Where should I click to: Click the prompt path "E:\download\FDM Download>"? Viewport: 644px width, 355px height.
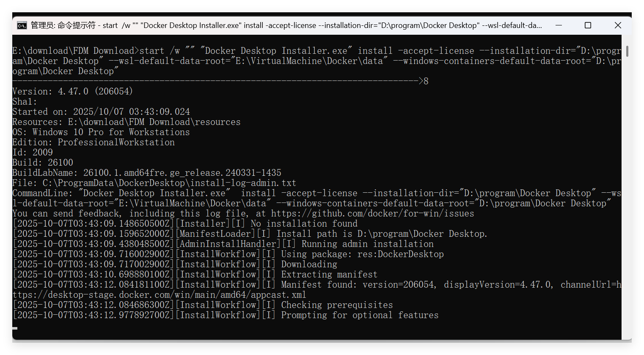(76, 51)
